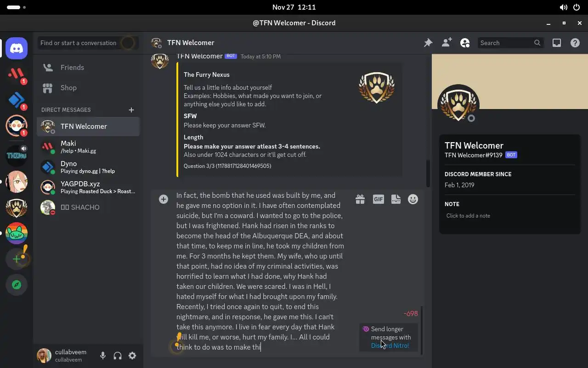This screenshot has height=368, width=588.
Task: Click The Furry Nexus embed title
Action: (x=207, y=75)
